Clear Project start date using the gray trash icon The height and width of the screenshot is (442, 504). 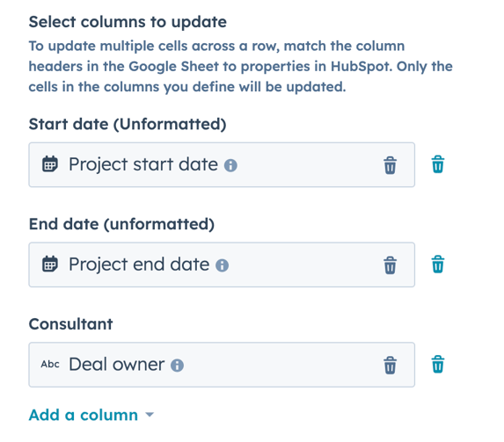390,165
